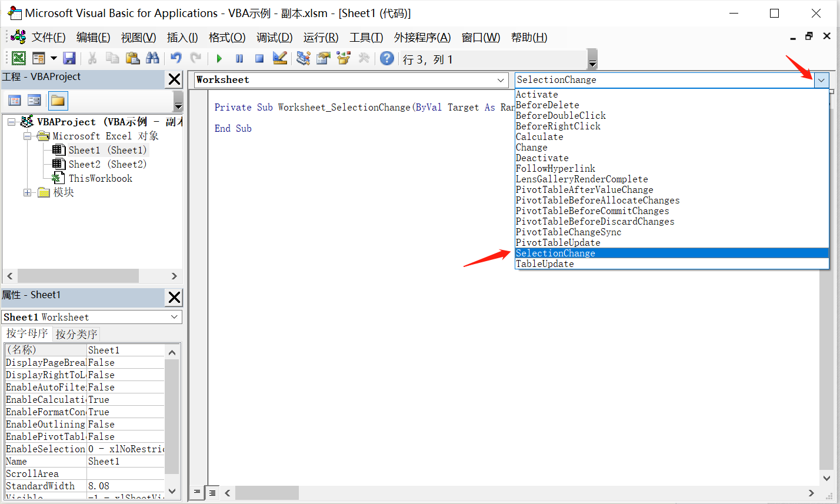Click View Code icon in project panel
The width and height of the screenshot is (840, 504).
[14, 101]
